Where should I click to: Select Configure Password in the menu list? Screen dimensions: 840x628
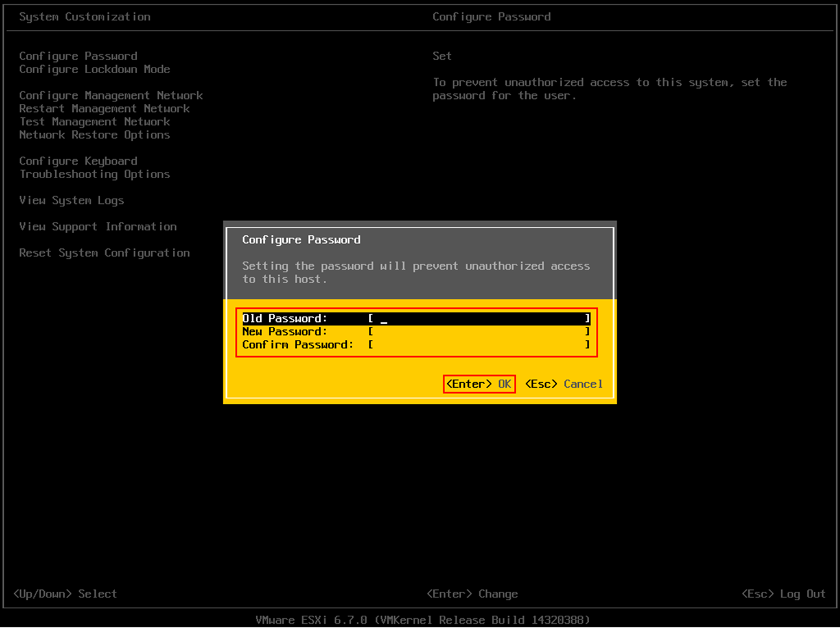78,56
